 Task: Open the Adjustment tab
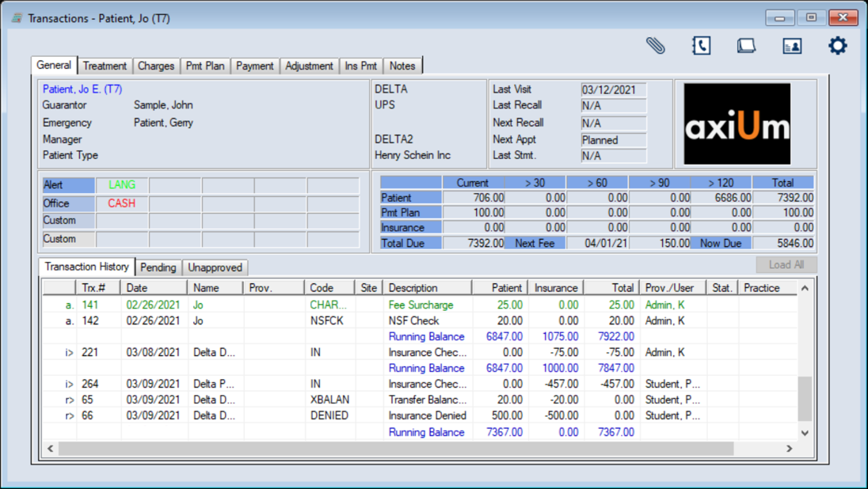click(x=309, y=66)
